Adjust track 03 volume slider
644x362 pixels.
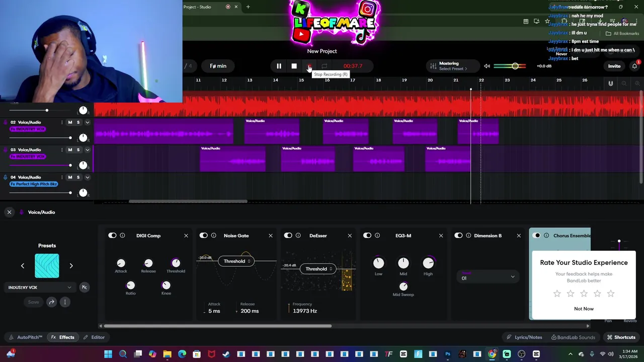pos(40,165)
